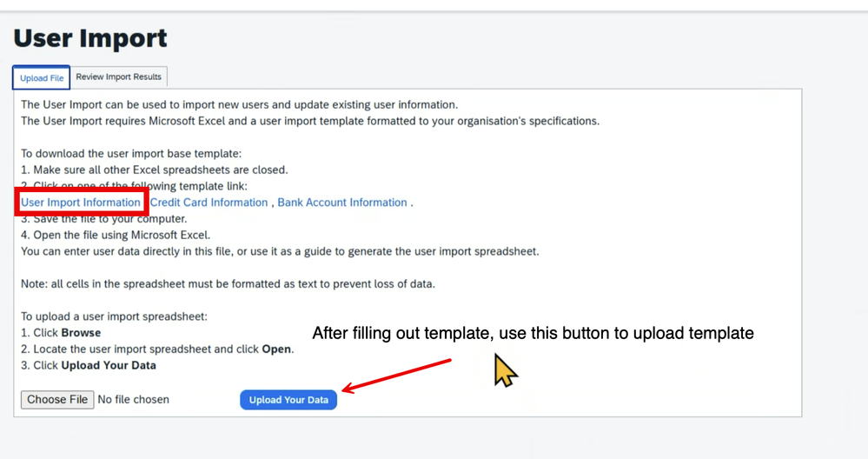Click the bold Open word in step two
Screen dimensions: 868x459
pos(276,349)
